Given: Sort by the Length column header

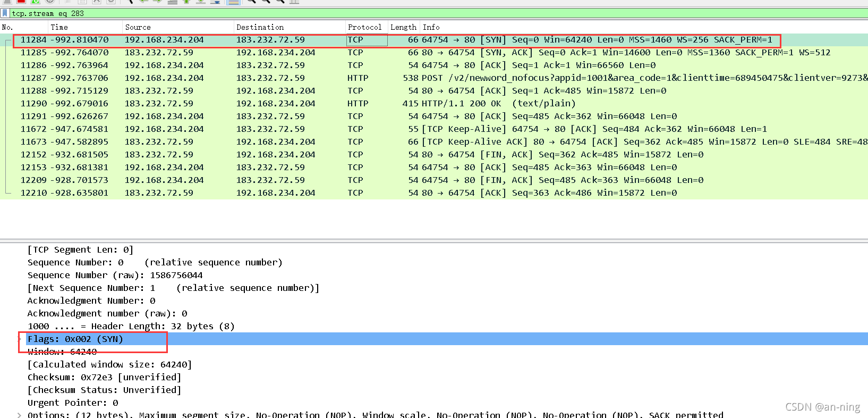Looking at the screenshot, I should (x=403, y=27).
